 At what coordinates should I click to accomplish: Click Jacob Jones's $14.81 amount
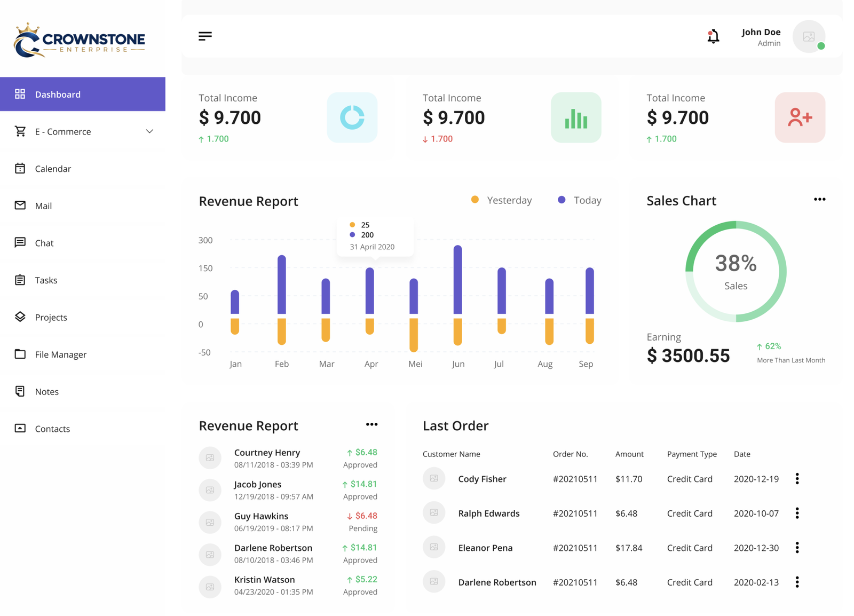click(359, 484)
